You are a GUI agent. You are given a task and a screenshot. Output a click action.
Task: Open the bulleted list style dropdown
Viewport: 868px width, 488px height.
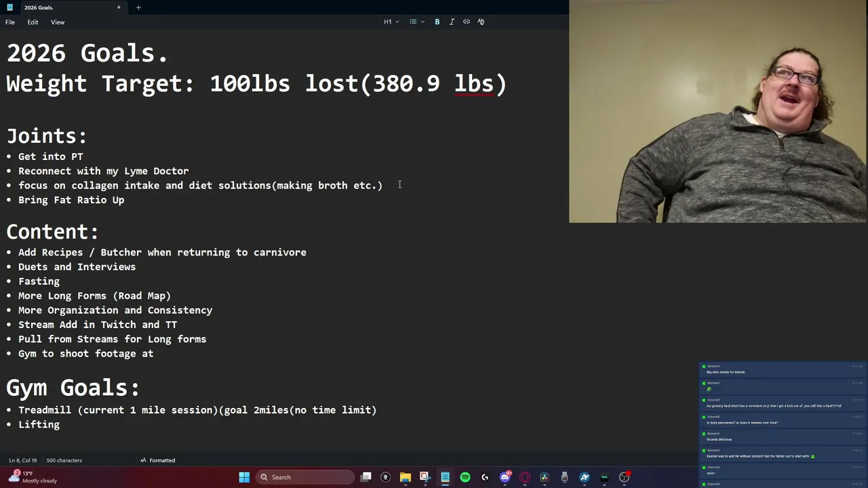coord(416,22)
